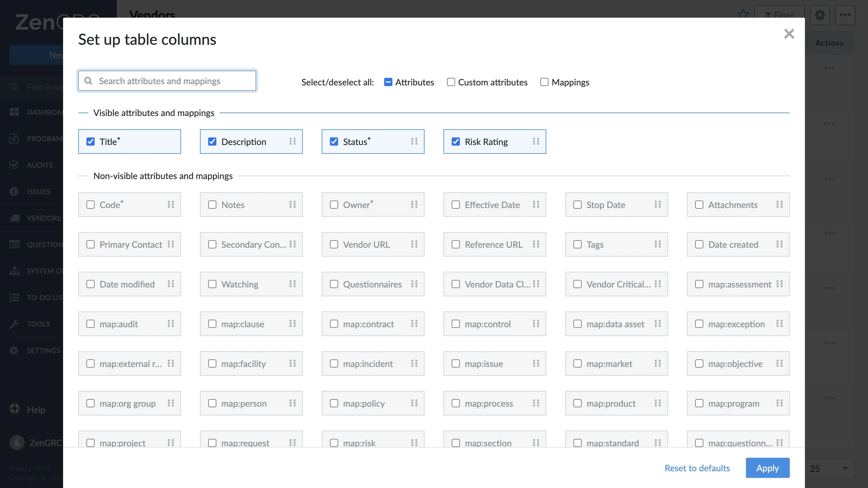Click Apply button
Image resolution: width=868 pixels, height=488 pixels.
768,468
